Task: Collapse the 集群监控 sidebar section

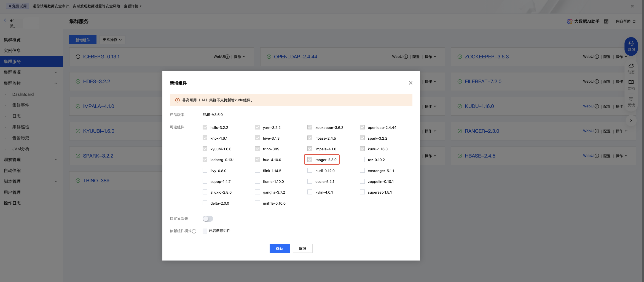Action: click(x=30, y=83)
